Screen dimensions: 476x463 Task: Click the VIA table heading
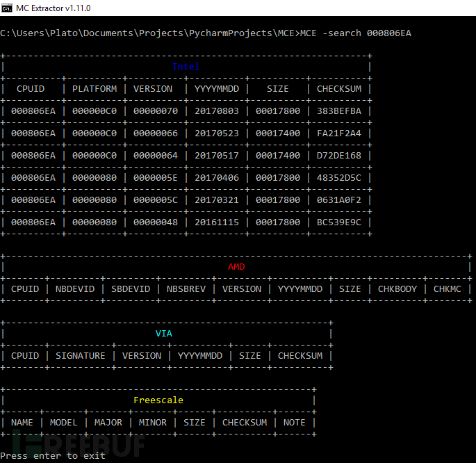[x=163, y=334]
